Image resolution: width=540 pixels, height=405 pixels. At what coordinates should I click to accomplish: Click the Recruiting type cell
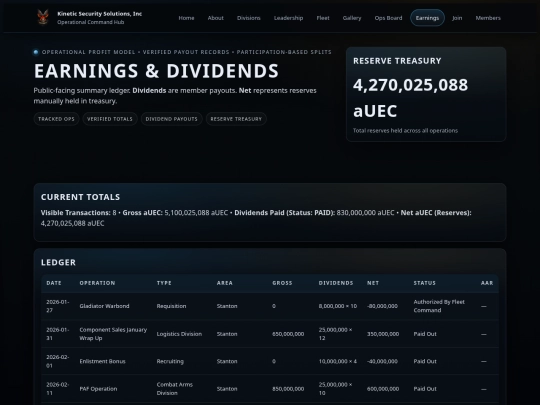coord(170,361)
